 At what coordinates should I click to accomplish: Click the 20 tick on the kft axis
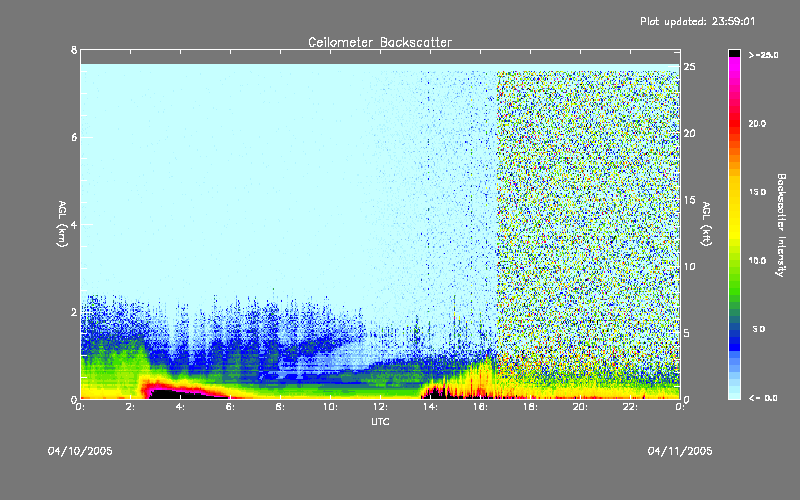coord(689,133)
